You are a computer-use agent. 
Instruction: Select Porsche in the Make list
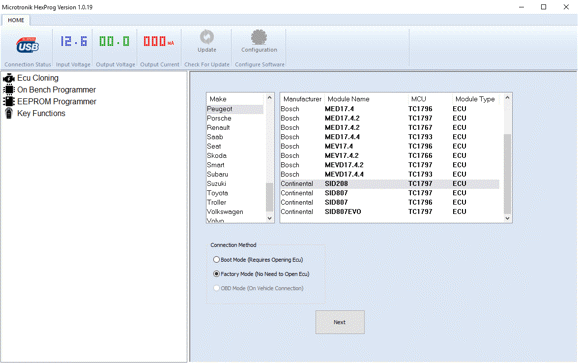235,118
